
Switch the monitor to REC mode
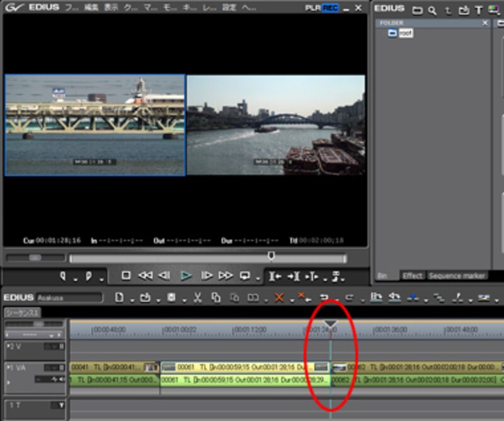(329, 8)
